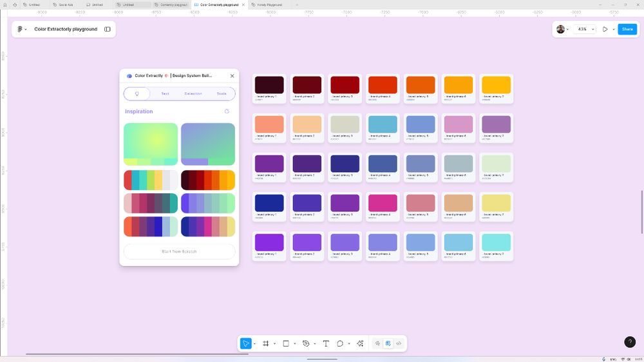
Task: Click Start from Scratch button
Action: (179, 251)
